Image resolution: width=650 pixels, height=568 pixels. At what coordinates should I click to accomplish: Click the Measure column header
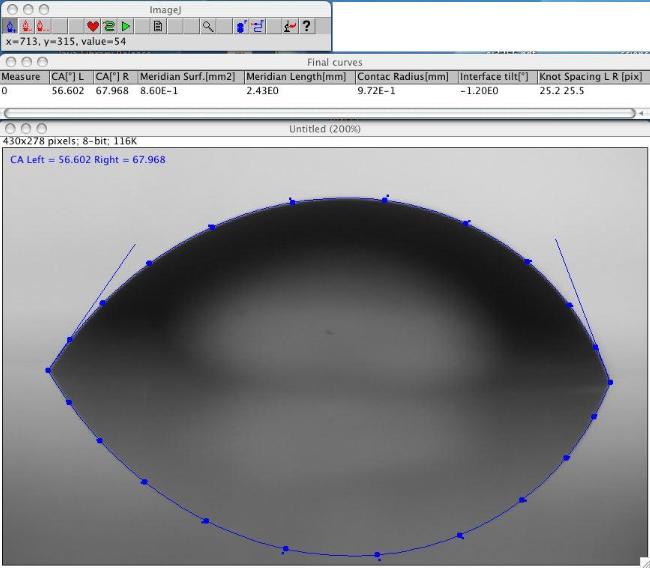pos(22,77)
